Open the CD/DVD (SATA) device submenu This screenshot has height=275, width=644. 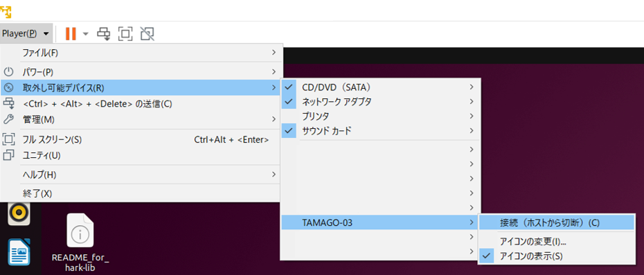[380, 87]
